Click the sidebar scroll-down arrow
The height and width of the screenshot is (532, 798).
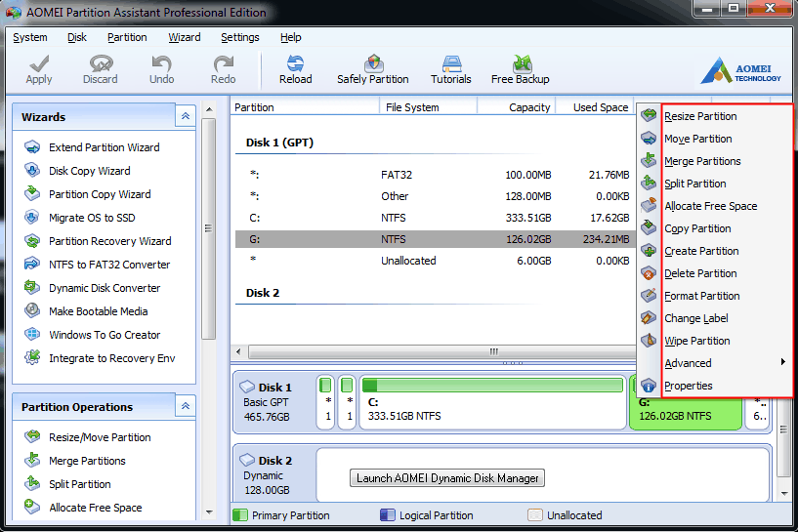tap(209, 512)
